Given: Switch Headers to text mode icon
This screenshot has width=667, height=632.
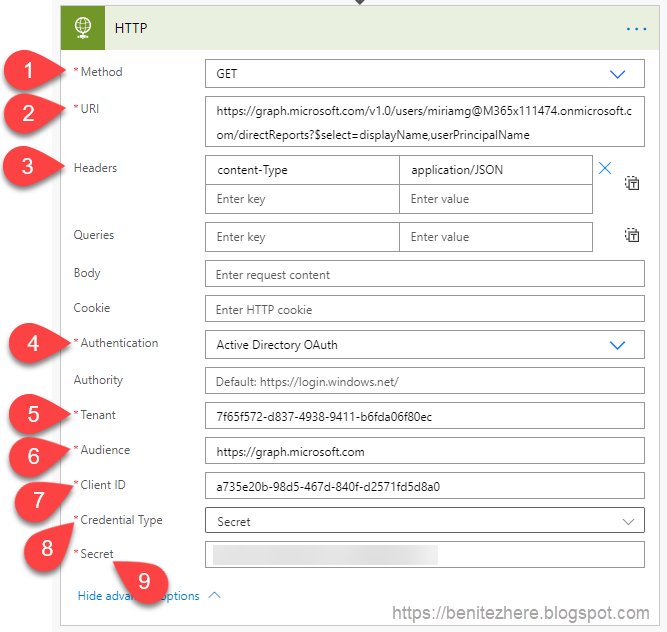Looking at the screenshot, I should (632, 183).
